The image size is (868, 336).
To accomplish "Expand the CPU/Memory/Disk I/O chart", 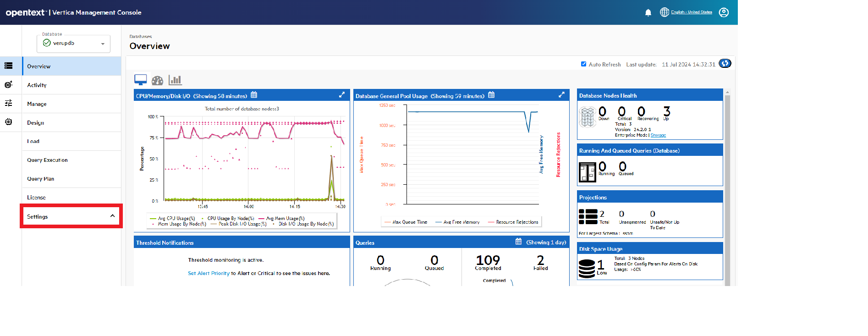I will (341, 95).
